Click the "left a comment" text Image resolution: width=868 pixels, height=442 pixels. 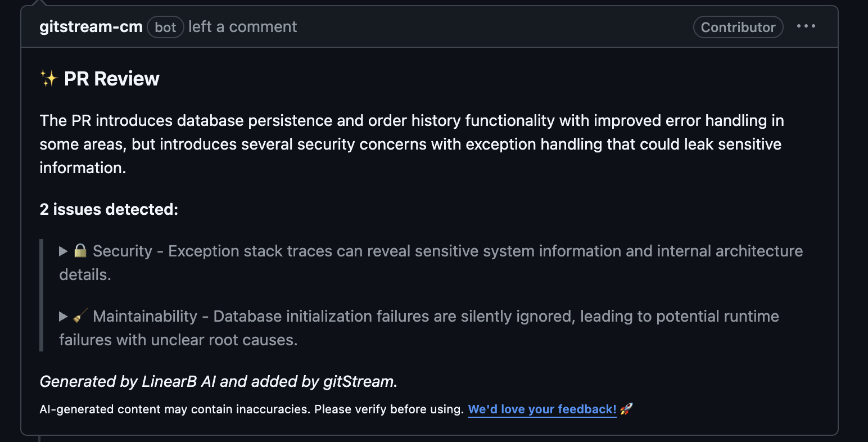242,27
